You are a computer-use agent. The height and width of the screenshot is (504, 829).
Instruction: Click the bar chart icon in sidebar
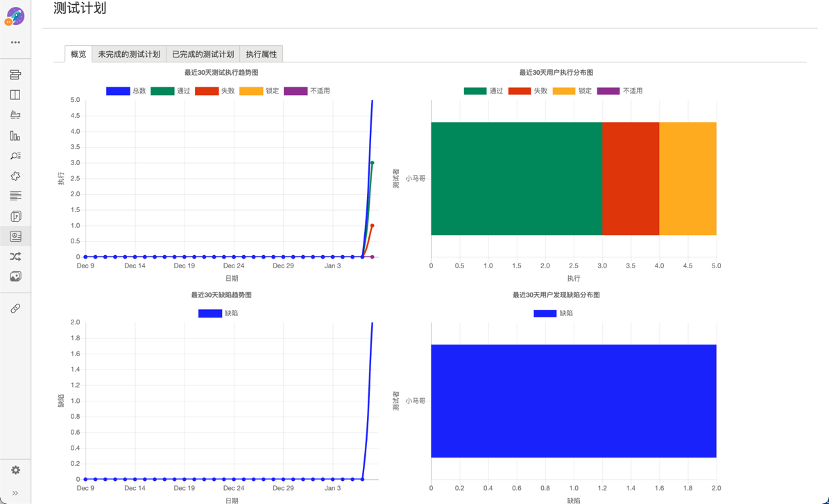[15, 136]
